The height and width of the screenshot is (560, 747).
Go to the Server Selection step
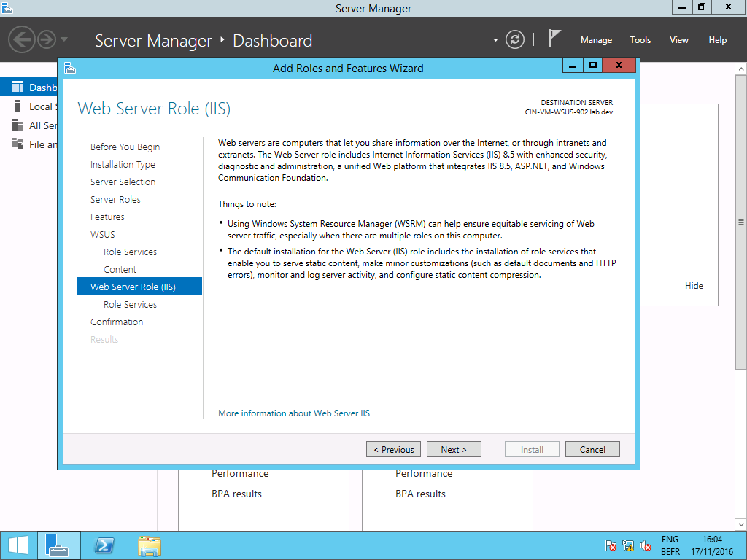point(123,182)
